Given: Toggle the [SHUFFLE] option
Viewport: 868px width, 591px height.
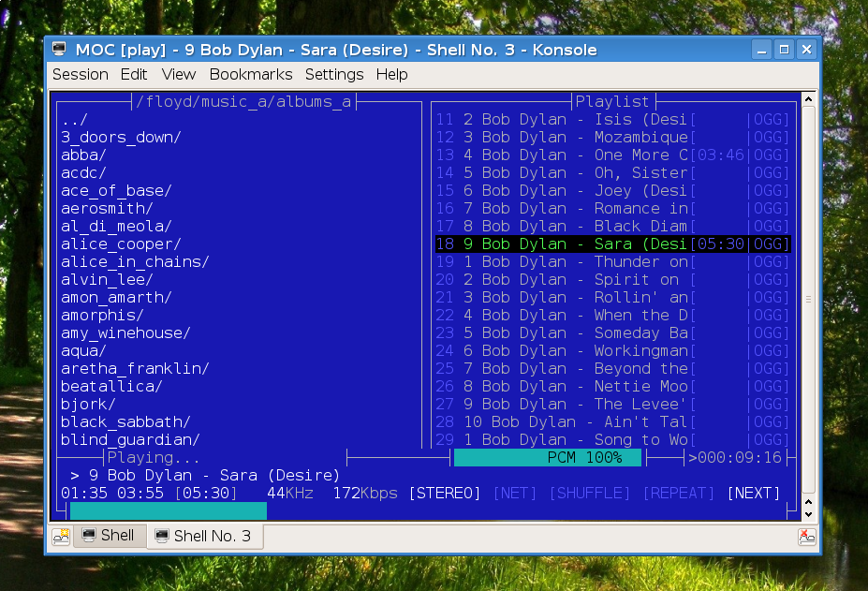Looking at the screenshot, I should 590,493.
